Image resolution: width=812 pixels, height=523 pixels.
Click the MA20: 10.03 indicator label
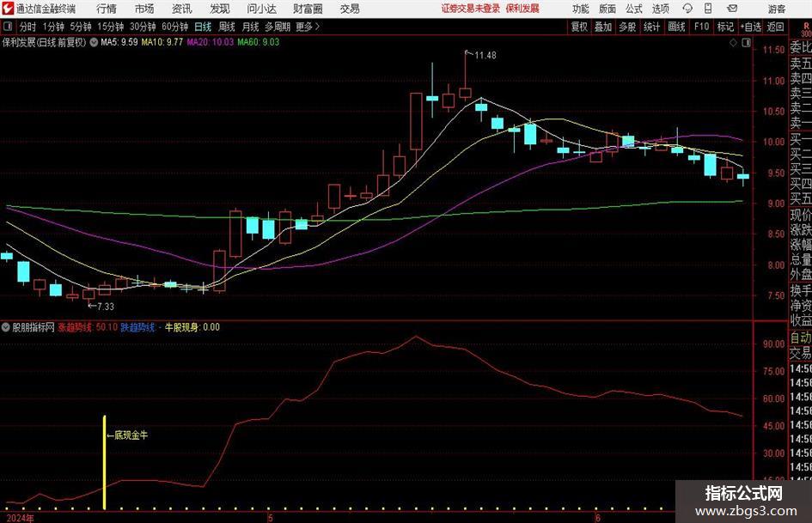point(211,42)
